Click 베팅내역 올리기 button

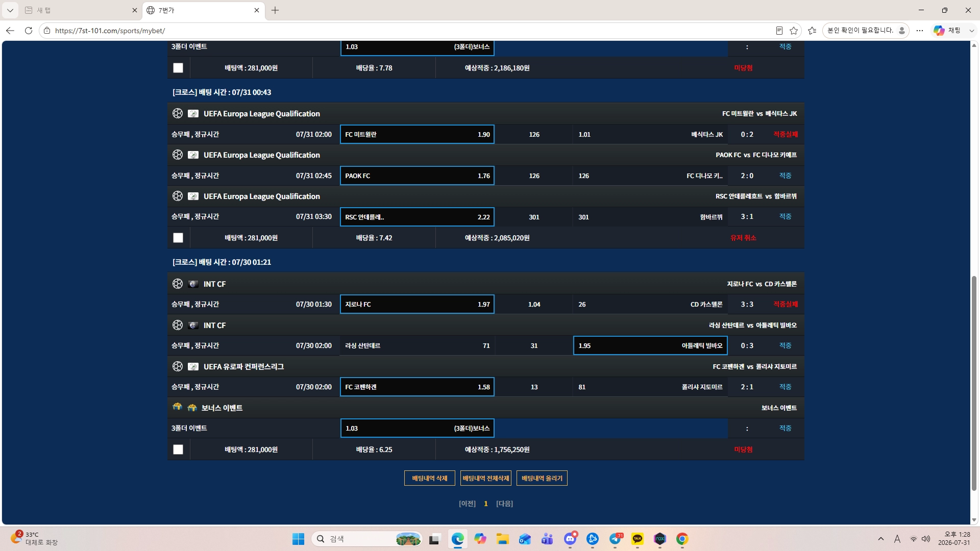[x=542, y=478]
